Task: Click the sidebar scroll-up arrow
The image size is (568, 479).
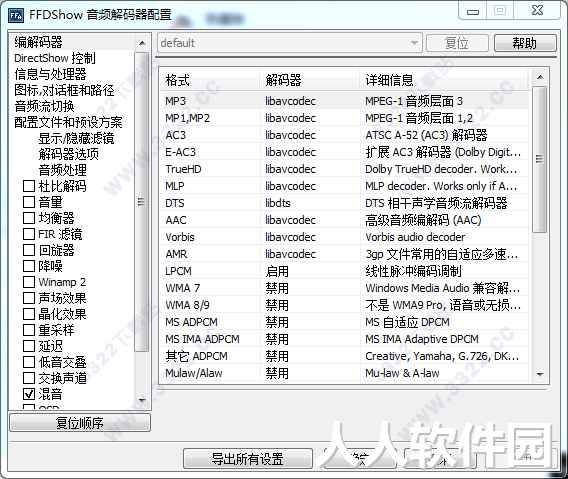Action: pos(142,43)
